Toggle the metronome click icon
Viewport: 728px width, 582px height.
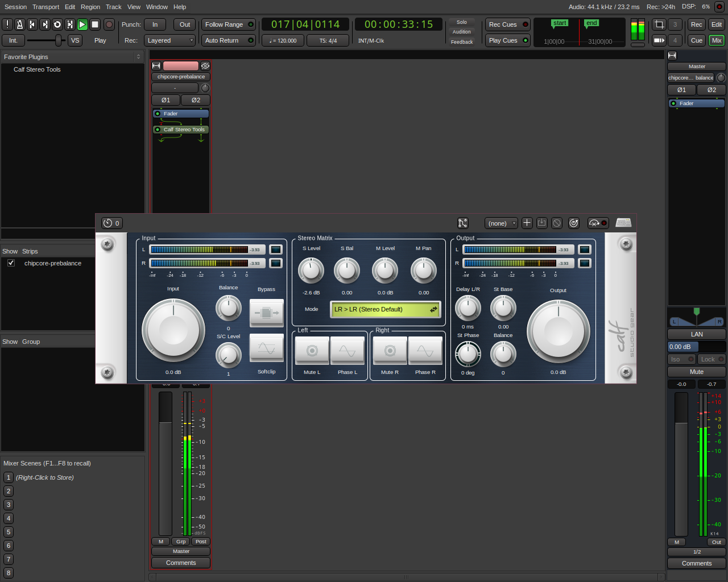[20, 24]
